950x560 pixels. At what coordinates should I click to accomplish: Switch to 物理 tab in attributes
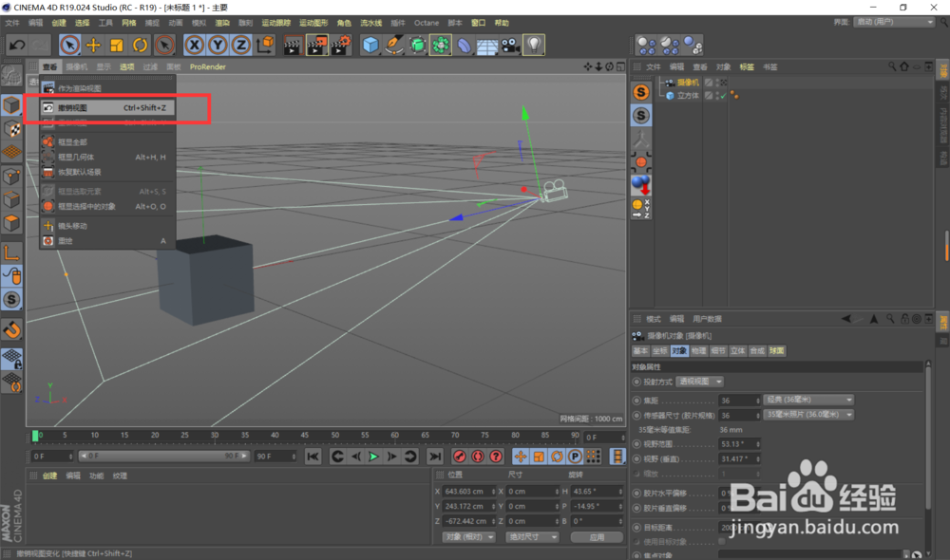(x=698, y=351)
